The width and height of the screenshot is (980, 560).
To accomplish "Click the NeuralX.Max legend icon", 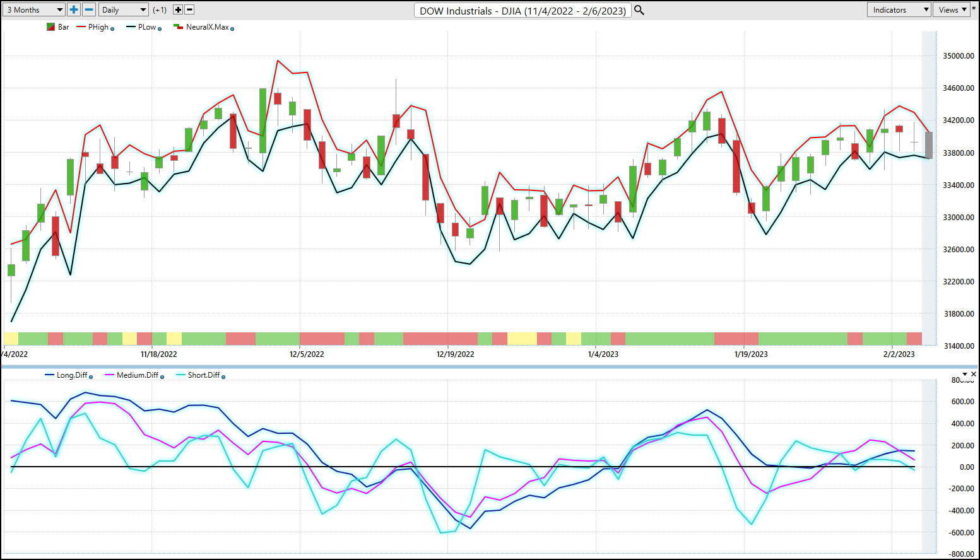I will tap(178, 27).
